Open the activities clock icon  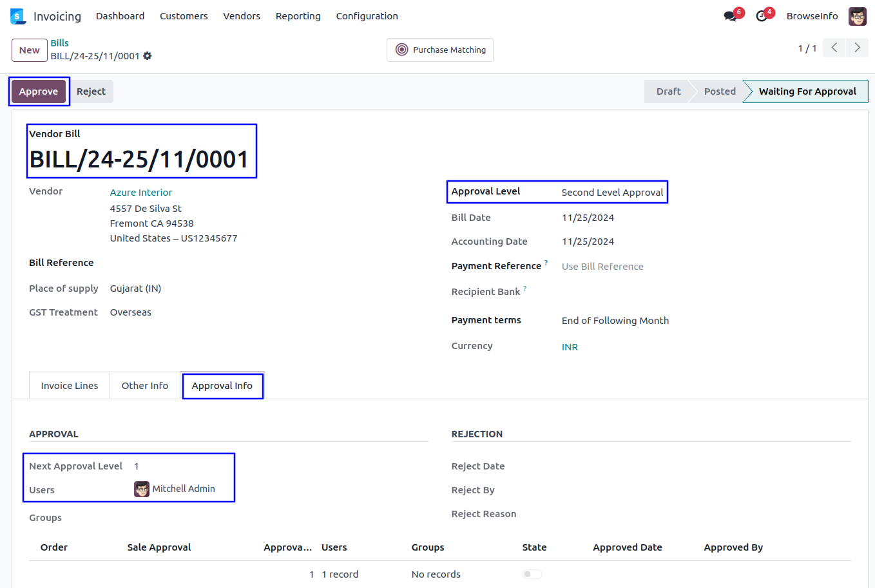point(762,16)
